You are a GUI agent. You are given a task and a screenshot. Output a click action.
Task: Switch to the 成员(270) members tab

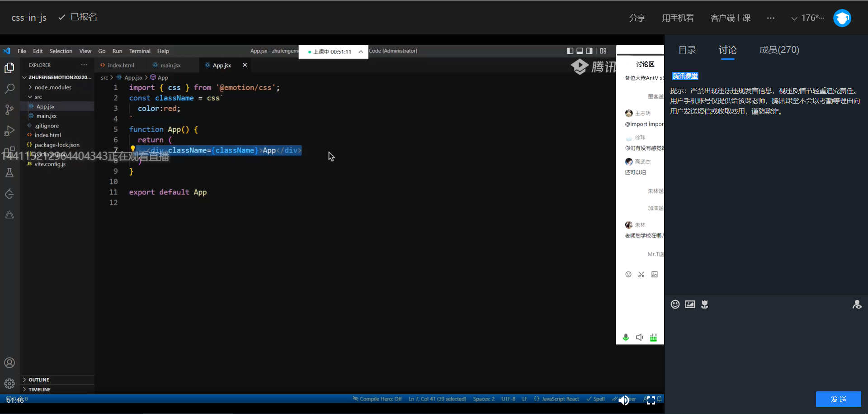[779, 50]
